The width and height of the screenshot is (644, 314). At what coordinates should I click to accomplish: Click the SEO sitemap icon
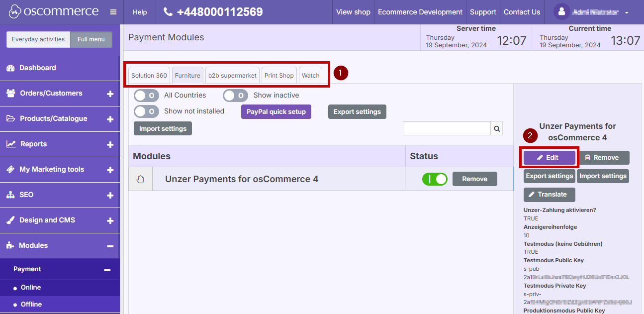pos(10,195)
